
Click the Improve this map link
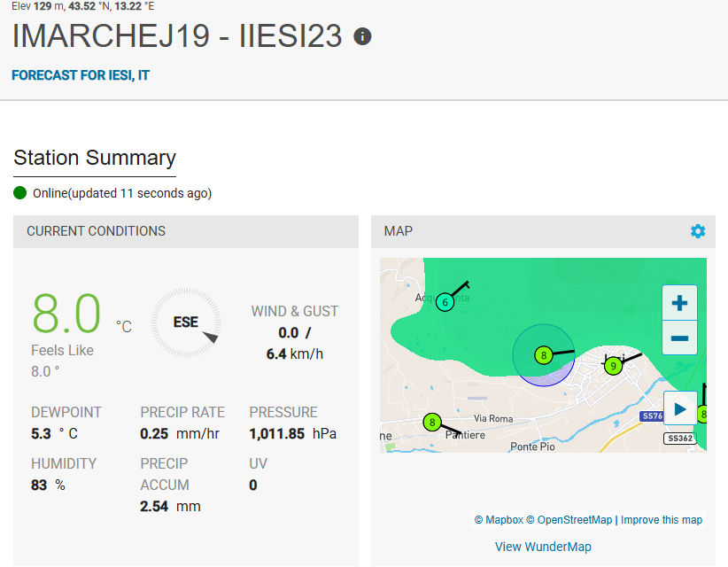662,520
